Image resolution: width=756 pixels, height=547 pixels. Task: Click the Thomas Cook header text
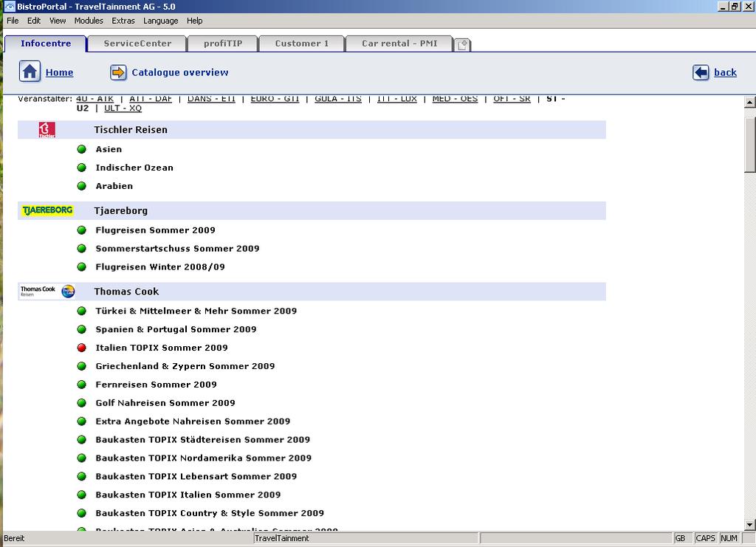coord(126,292)
